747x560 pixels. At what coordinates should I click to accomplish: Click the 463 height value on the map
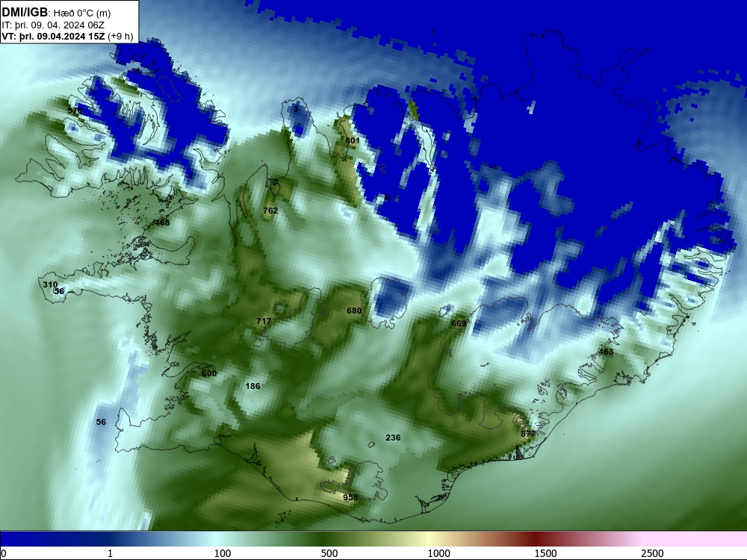(x=606, y=352)
